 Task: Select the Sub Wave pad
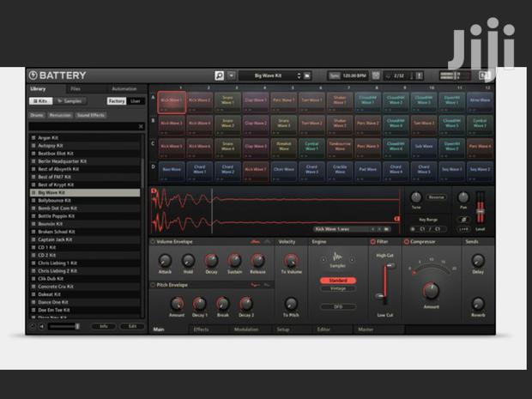click(424, 148)
